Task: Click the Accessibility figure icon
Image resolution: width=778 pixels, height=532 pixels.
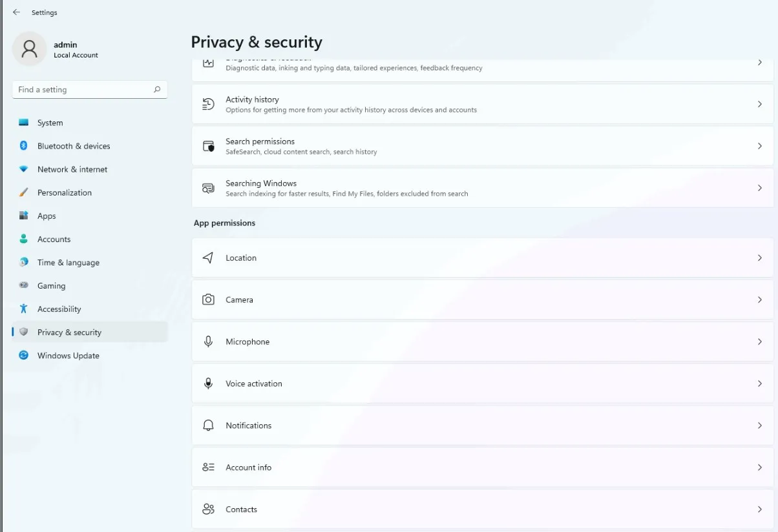Action: pos(24,309)
